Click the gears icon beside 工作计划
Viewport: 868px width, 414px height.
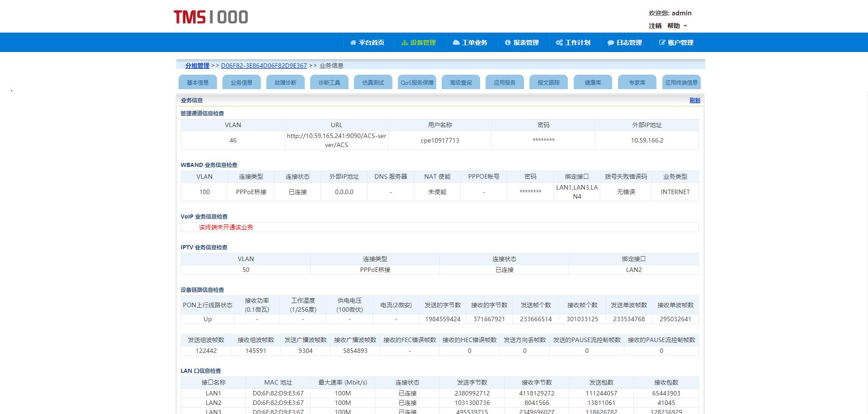[x=559, y=43]
